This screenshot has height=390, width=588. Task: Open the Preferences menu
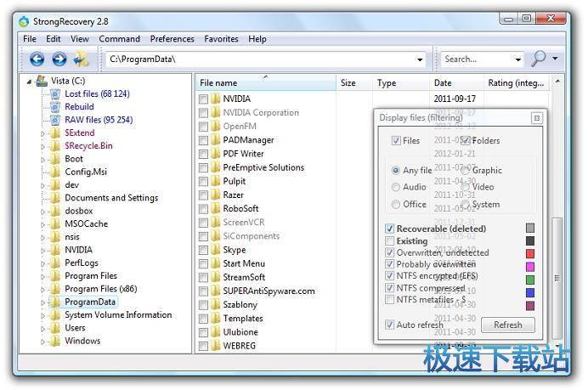click(x=172, y=39)
